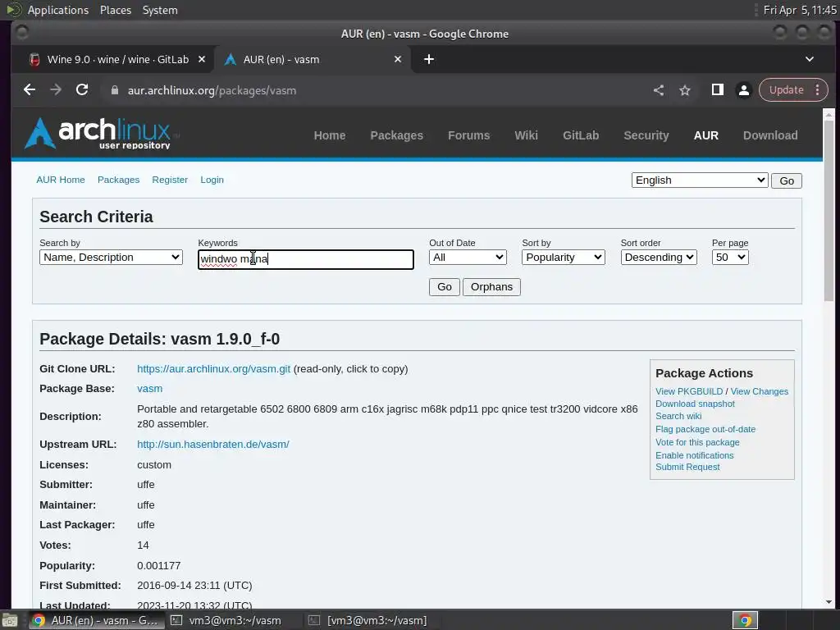840x630 pixels.
Task: Open the Sort order dropdown
Action: click(x=659, y=258)
